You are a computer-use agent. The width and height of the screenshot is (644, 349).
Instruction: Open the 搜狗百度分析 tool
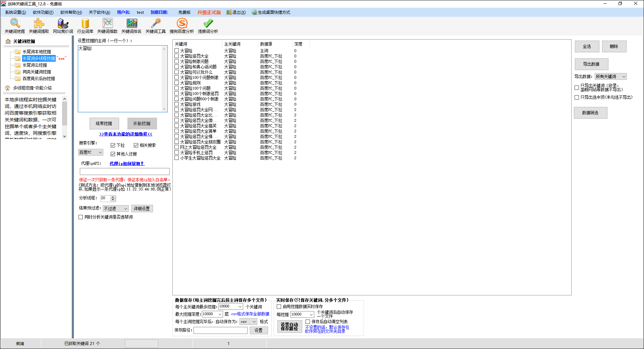[182, 25]
